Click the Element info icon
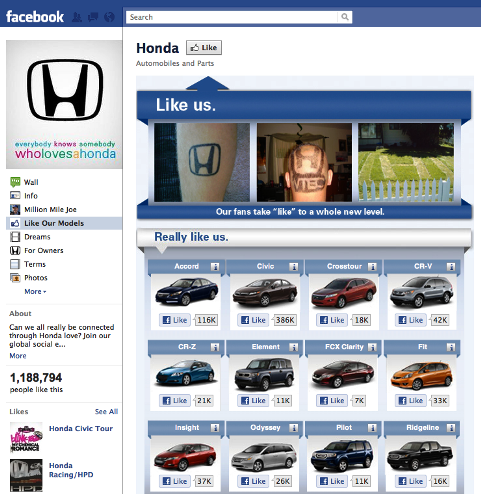Image resolution: width=481 pixels, height=494 pixels. [x=294, y=347]
